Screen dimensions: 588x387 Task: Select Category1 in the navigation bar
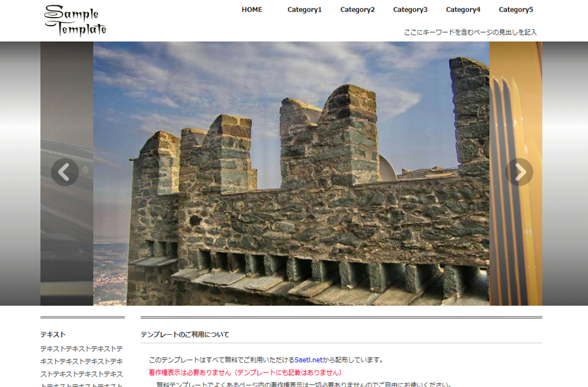(305, 10)
